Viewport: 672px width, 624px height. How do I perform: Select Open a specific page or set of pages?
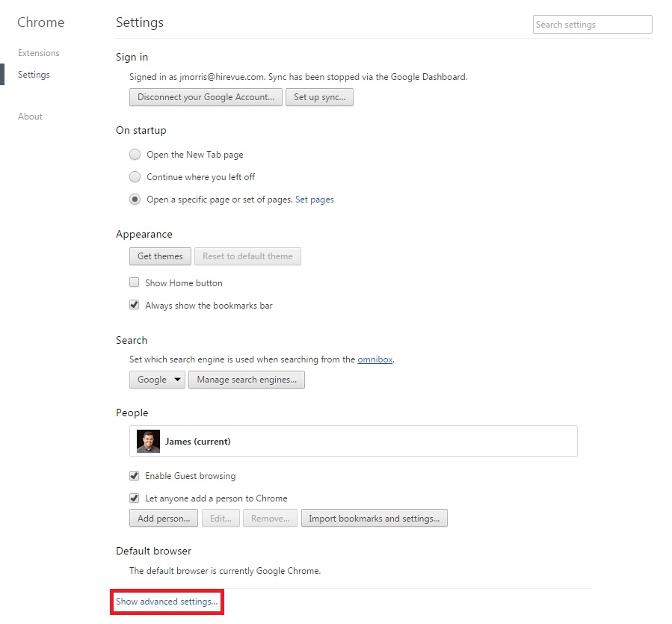coord(135,200)
